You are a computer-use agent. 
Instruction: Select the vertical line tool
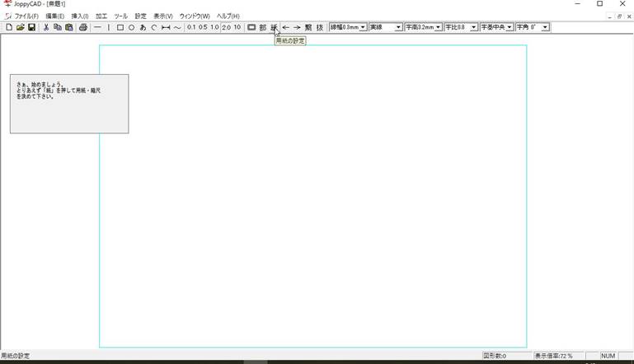tap(108, 27)
